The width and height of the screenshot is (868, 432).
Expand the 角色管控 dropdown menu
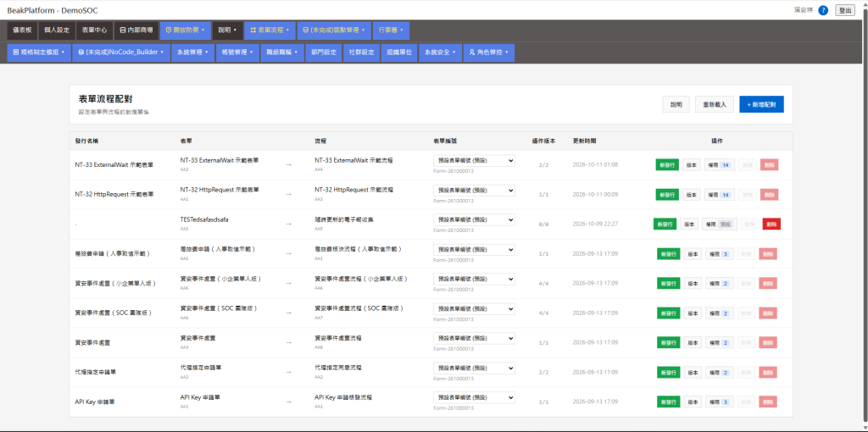(x=489, y=53)
